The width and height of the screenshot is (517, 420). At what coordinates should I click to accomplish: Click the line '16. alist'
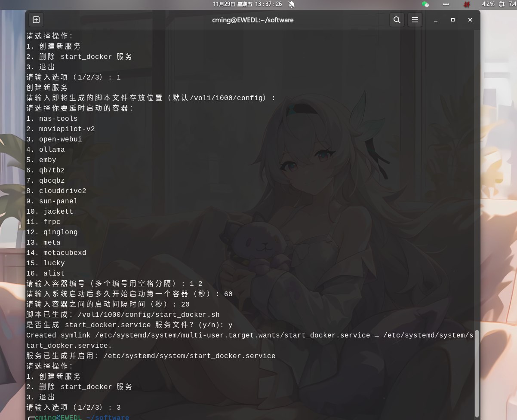(x=46, y=273)
